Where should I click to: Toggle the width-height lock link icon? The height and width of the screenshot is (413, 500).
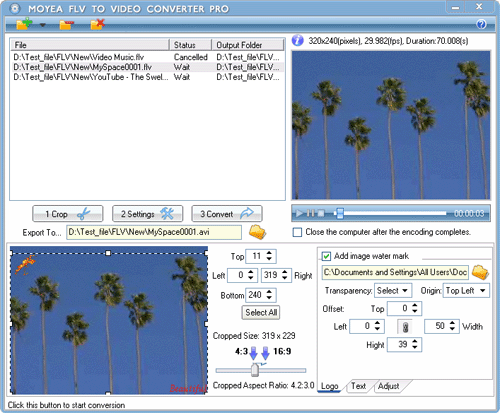pyautogui.click(x=405, y=327)
